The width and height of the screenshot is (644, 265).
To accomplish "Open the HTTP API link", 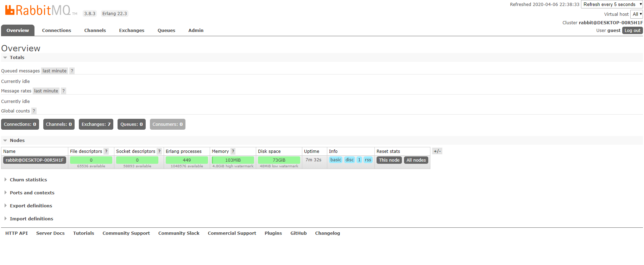I will point(17,233).
